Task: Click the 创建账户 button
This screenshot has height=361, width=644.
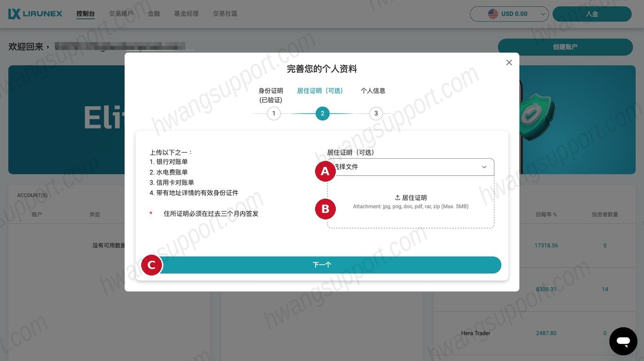Action: tap(565, 47)
